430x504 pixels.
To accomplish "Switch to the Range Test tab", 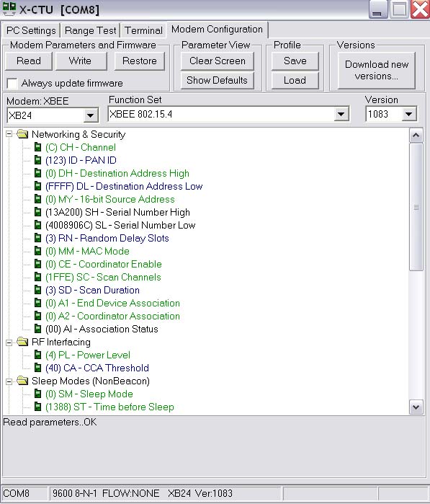I will click(90, 30).
